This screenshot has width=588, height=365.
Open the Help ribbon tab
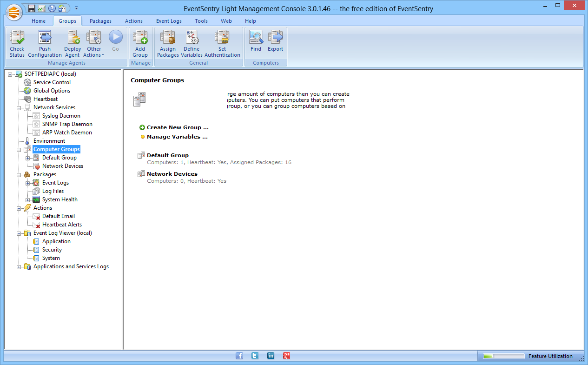pos(251,21)
